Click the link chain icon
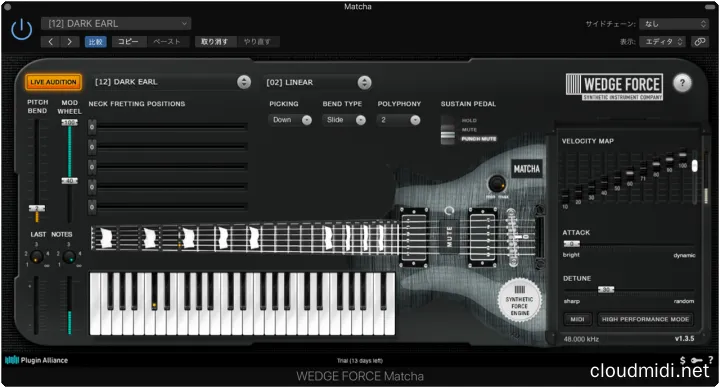 tap(699, 42)
